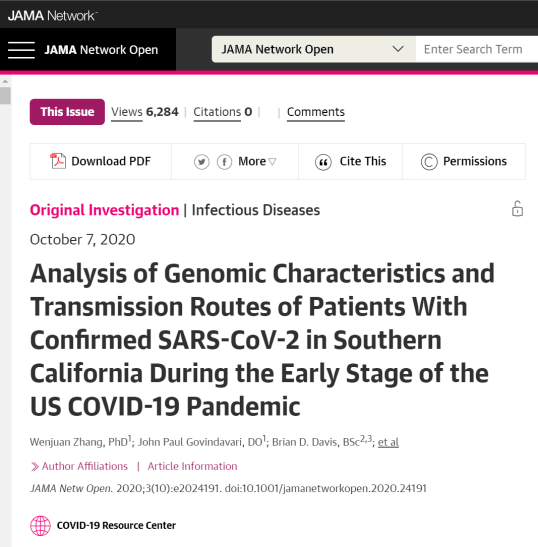Show Views statistics
538x547 pixels.
tap(144, 112)
